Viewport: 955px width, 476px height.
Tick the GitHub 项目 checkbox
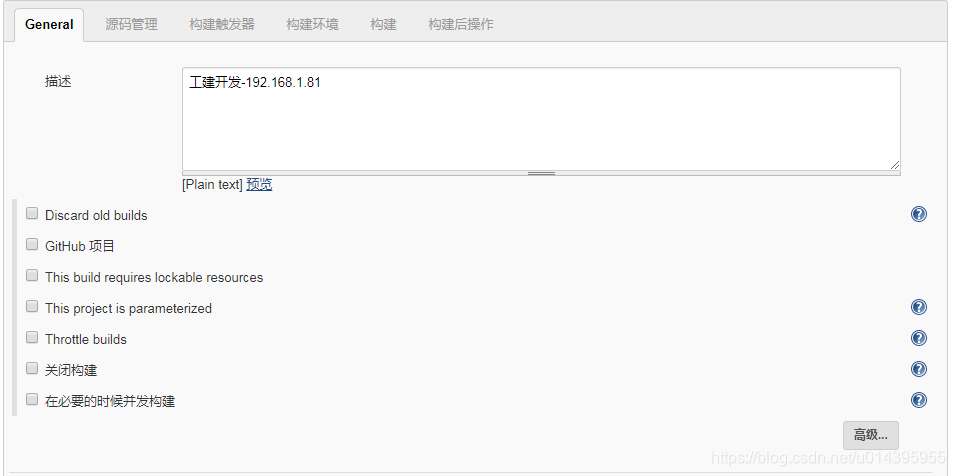[32, 245]
